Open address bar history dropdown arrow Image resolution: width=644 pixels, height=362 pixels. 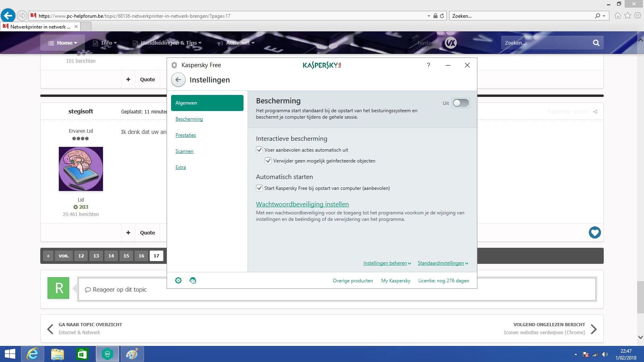(x=429, y=16)
